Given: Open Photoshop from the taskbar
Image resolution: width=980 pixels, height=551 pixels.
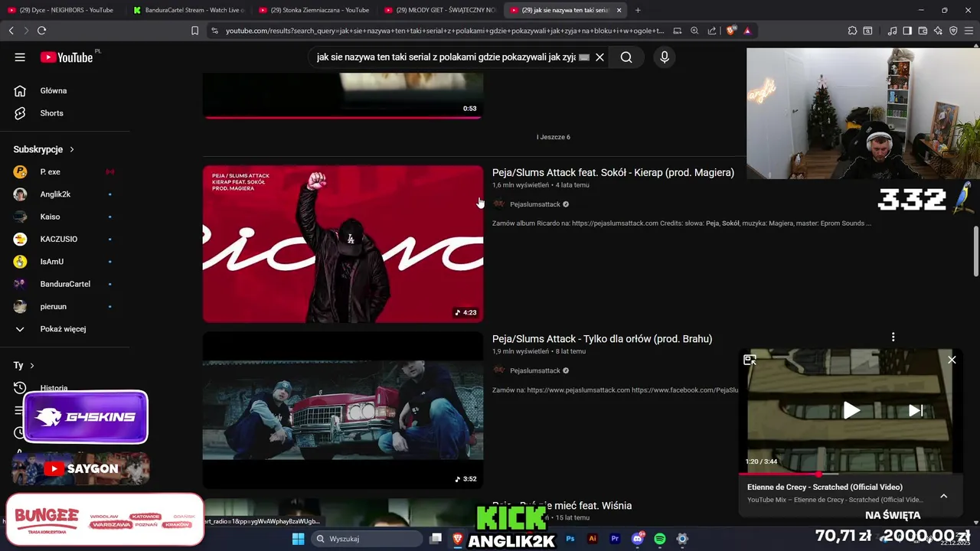Looking at the screenshot, I should click(x=570, y=539).
